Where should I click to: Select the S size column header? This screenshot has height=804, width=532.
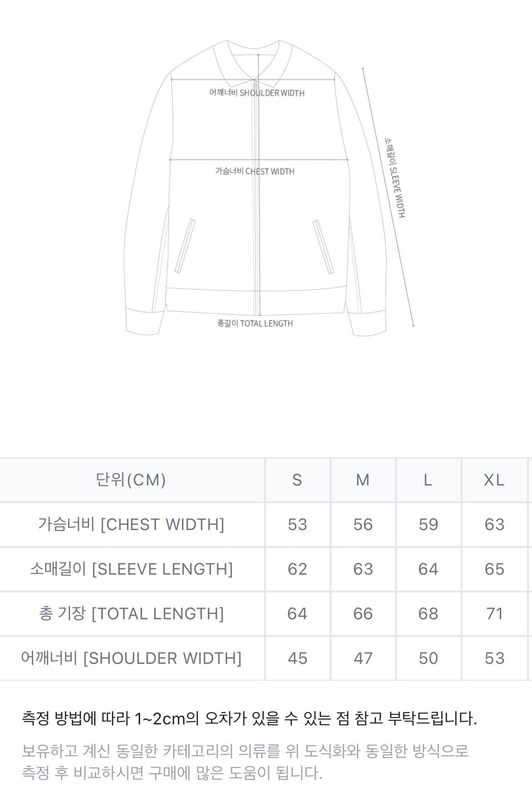click(x=297, y=480)
